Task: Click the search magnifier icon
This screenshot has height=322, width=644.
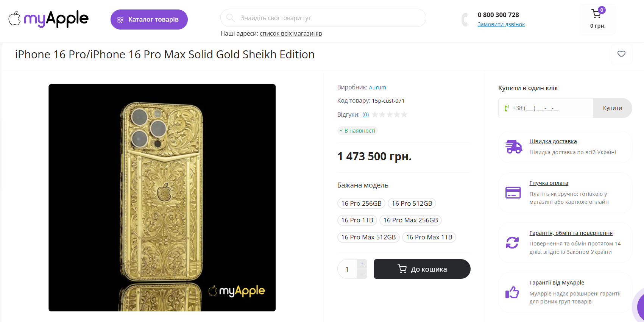Action: (x=230, y=18)
